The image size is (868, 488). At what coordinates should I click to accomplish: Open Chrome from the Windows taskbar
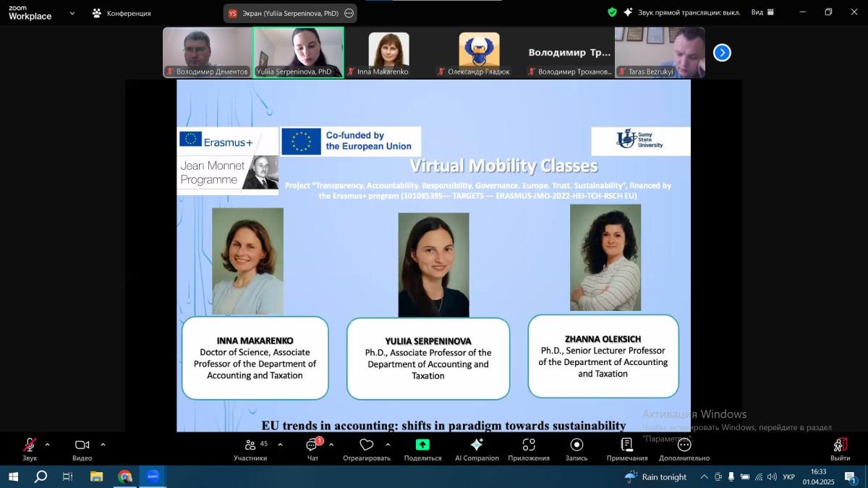tap(125, 476)
